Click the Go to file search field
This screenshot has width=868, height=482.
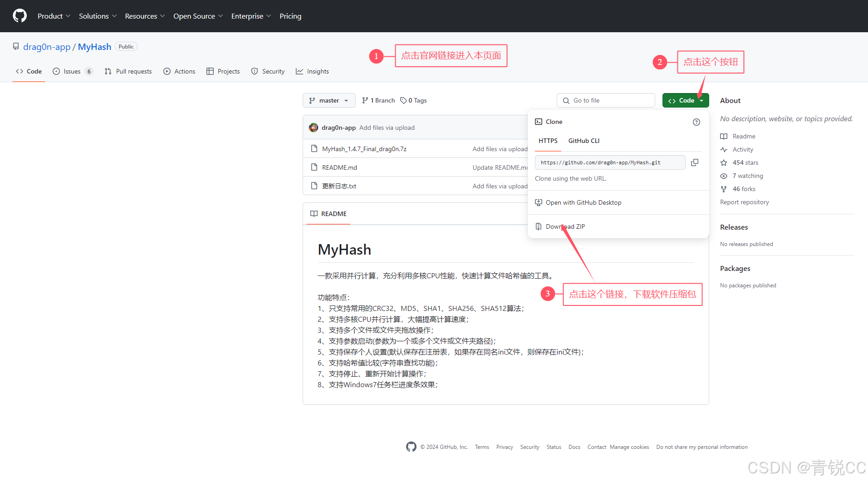click(606, 100)
